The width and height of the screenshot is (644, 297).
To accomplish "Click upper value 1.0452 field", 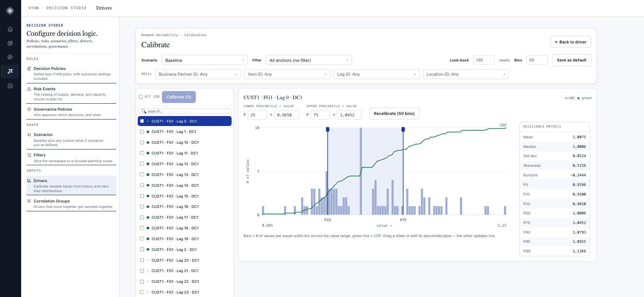I will [x=349, y=115].
